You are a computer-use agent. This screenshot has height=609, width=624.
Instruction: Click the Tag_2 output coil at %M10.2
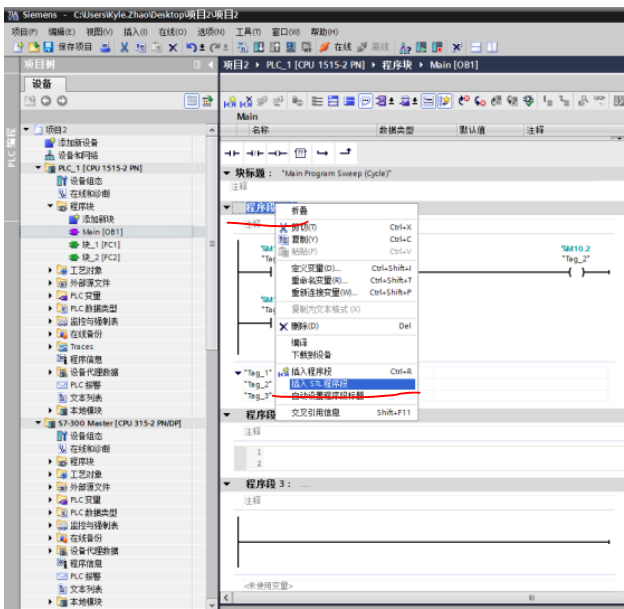click(x=577, y=272)
